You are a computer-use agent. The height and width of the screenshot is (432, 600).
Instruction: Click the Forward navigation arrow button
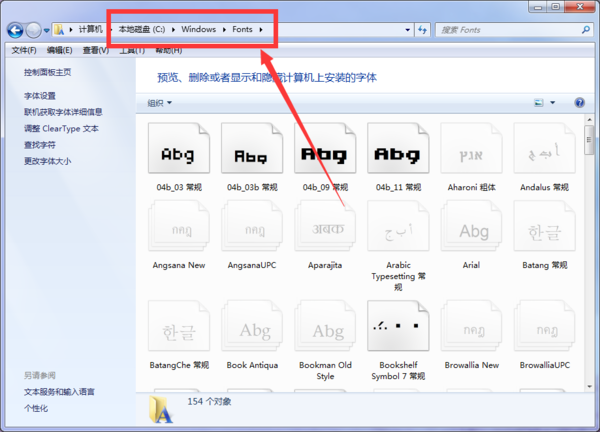point(34,30)
